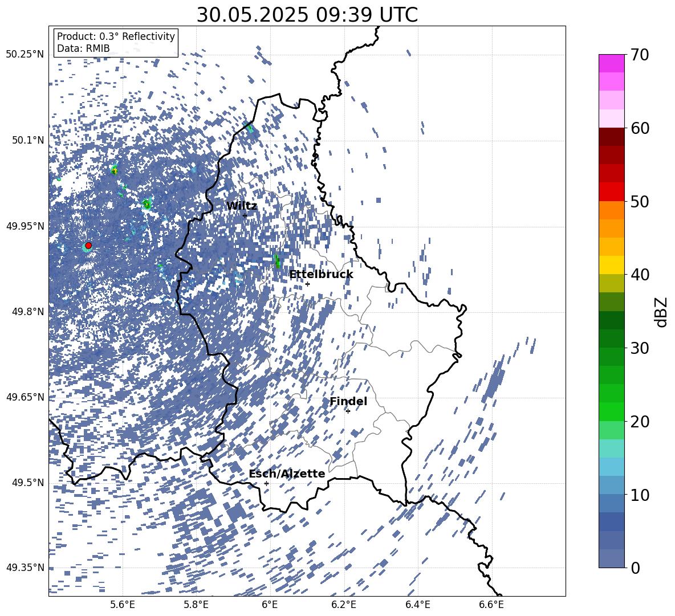This screenshot has width=675, height=616.
Task: Click the dBZ colorbar label
Action: (661, 312)
